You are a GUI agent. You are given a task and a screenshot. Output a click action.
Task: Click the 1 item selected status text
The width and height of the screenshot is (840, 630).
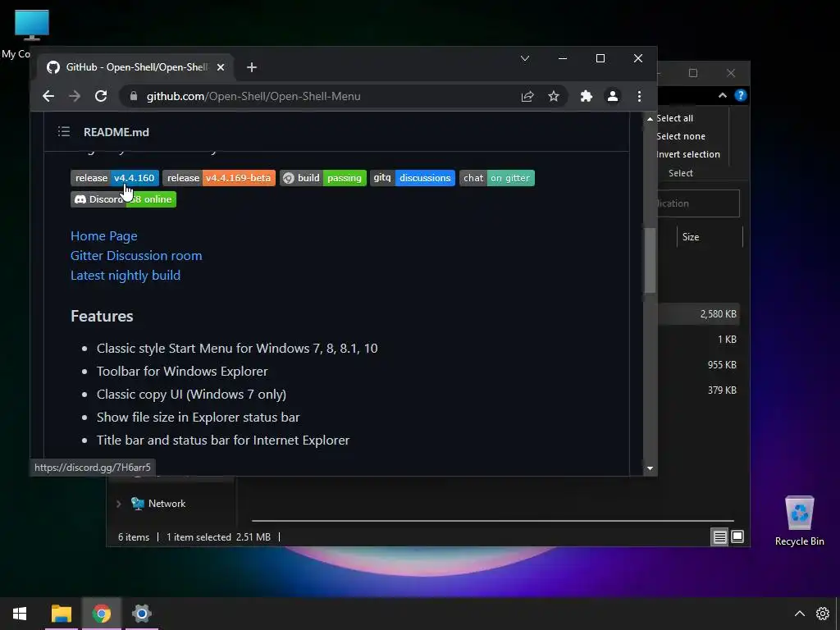(199, 536)
